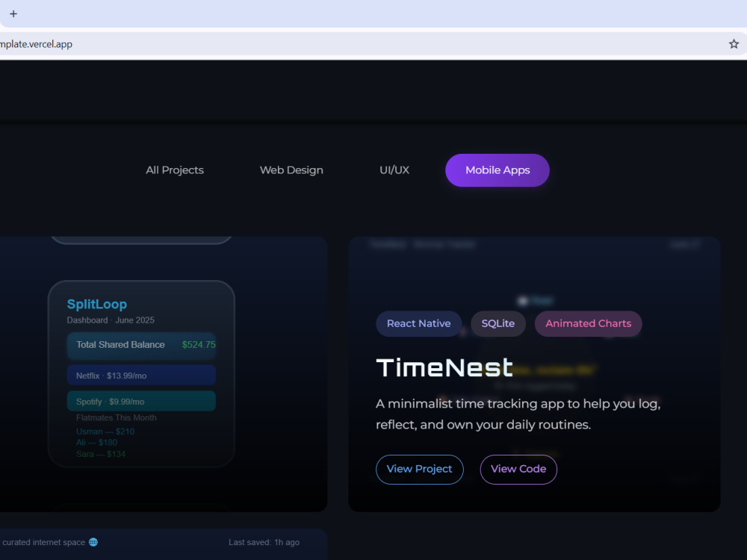This screenshot has width=747, height=560.
Task: Open the SplitLoop phone mockup thumbnail
Action: tap(141, 374)
